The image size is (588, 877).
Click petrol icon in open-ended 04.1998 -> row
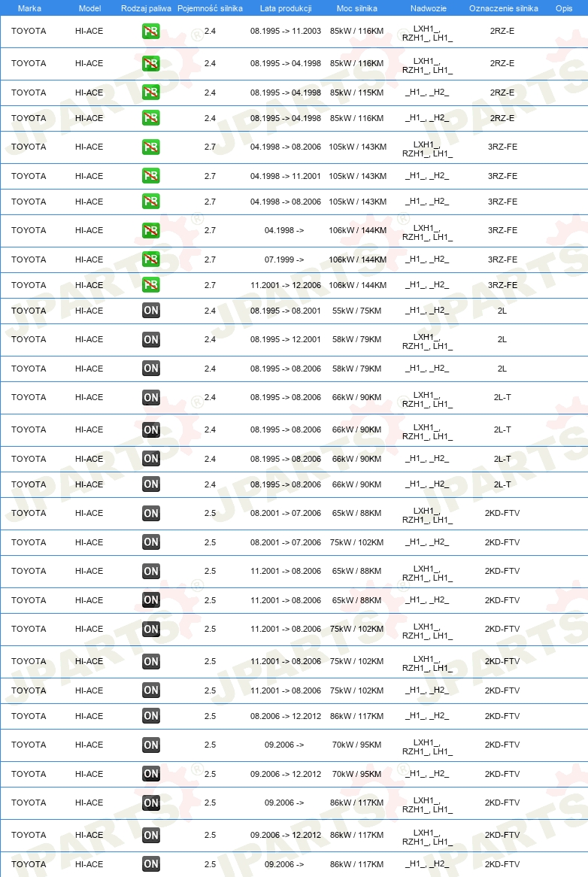click(151, 230)
